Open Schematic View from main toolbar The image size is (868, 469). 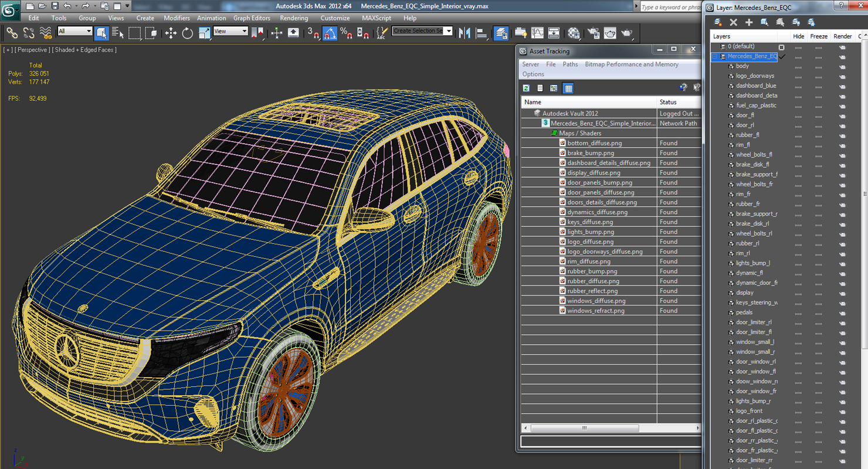tap(554, 33)
